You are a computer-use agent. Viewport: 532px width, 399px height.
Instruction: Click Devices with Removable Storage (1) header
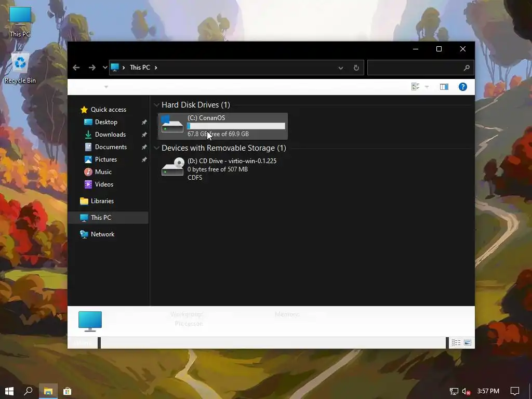tap(223, 148)
